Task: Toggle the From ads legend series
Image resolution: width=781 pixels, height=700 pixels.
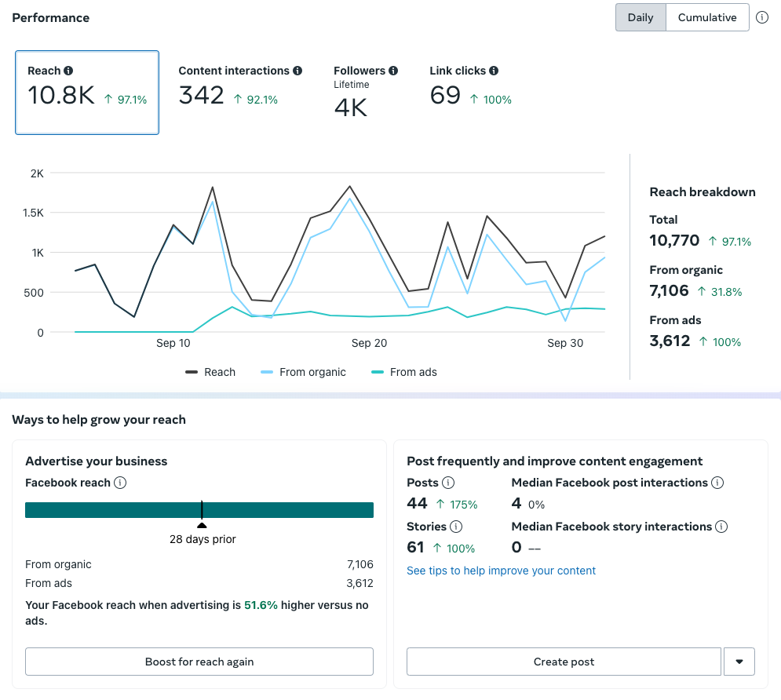Action: tap(404, 372)
